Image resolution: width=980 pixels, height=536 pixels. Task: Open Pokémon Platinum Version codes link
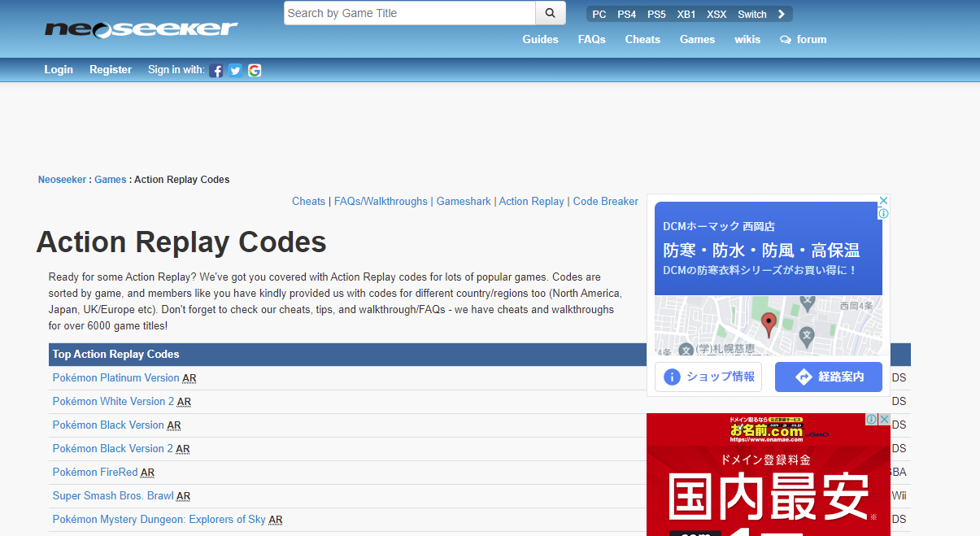[x=115, y=378]
